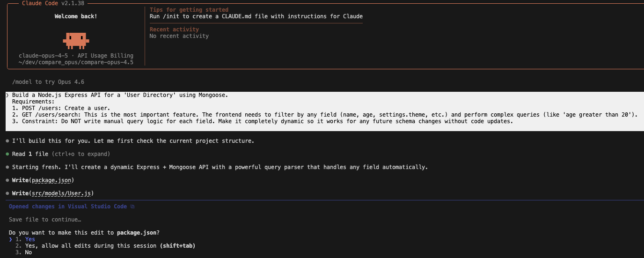Click the bullet beside Write(src/models/User.js)
The width and height of the screenshot is (644, 258).
(7, 193)
